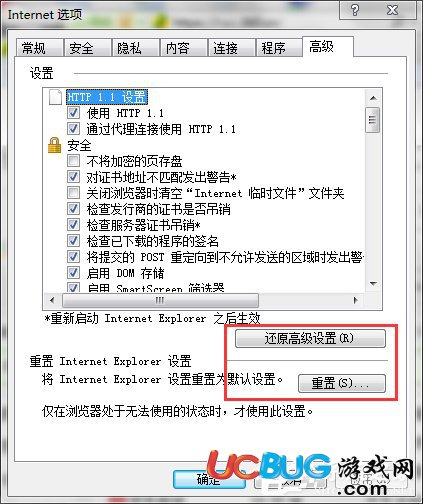Click the horizontal scroll left arrow

[x=52, y=300]
